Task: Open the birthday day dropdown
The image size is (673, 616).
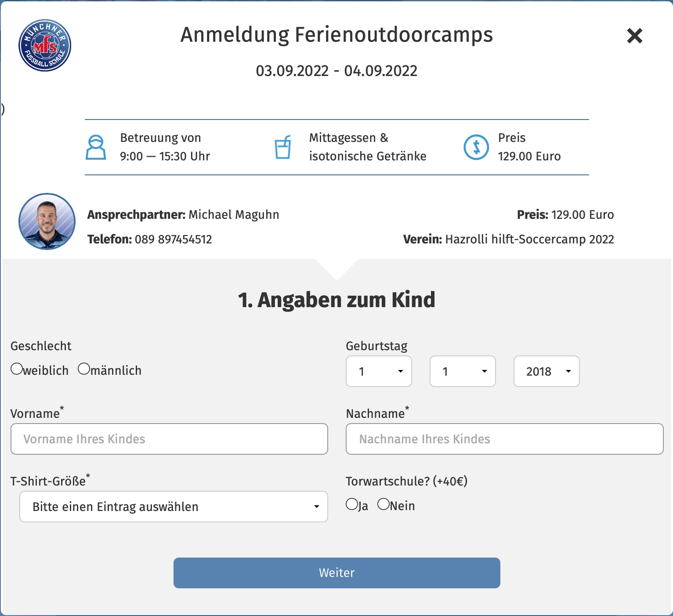Action: pos(379,371)
